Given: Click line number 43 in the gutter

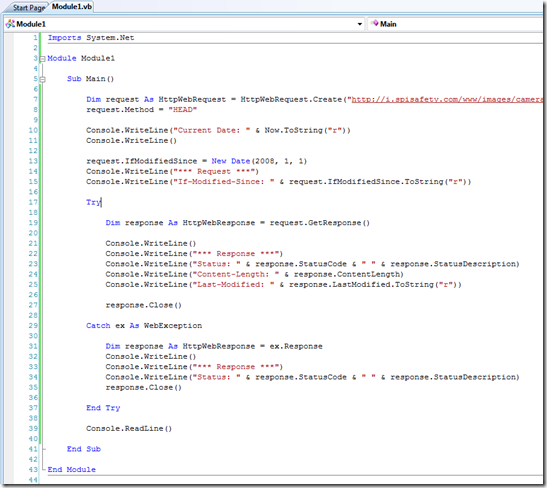Looking at the screenshot, I should pos(33,470).
